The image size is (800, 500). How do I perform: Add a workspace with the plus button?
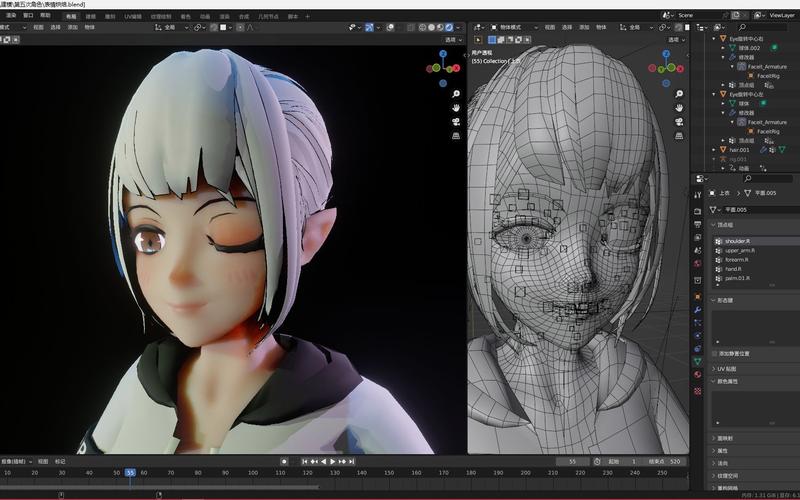click(308, 16)
